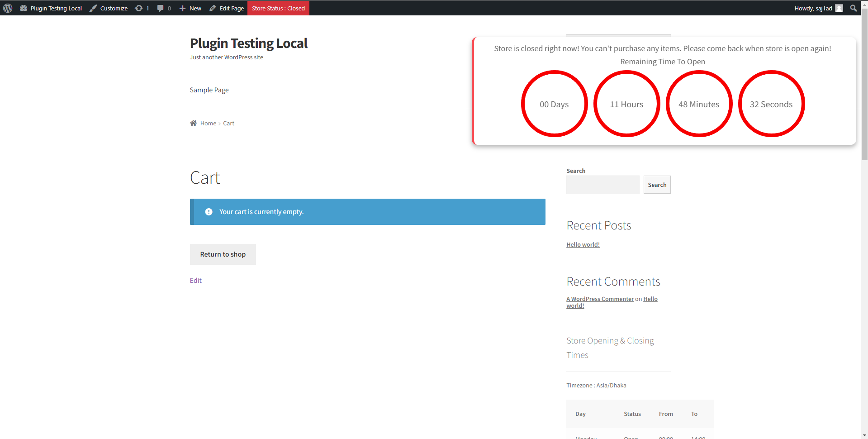Open the A WordPress Commenter link
This screenshot has height=439, width=868.
[x=600, y=299]
